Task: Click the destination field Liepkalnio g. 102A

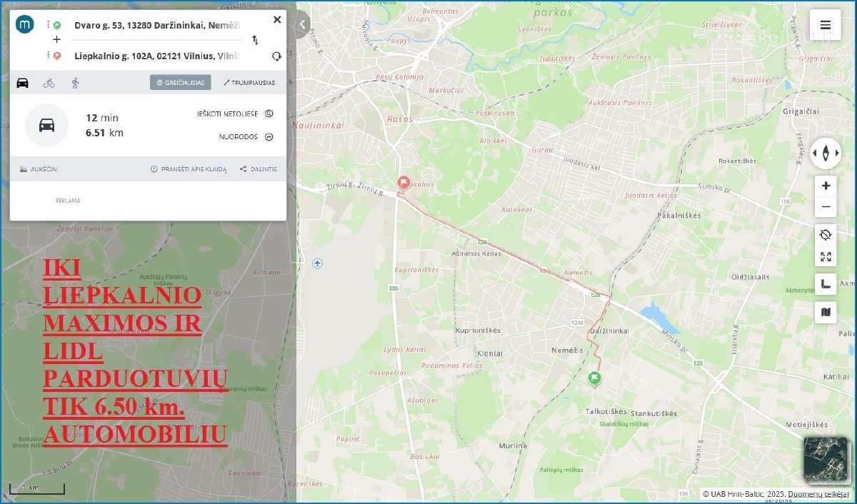Action: click(157, 56)
